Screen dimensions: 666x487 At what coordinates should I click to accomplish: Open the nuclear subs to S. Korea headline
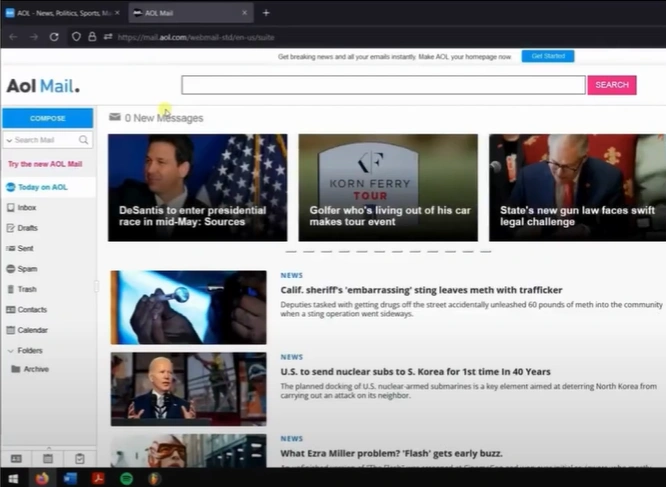tap(415, 372)
